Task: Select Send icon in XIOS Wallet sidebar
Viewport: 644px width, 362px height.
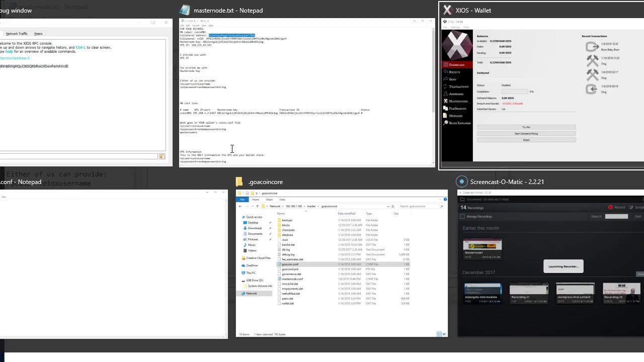Action: point(446,79)
